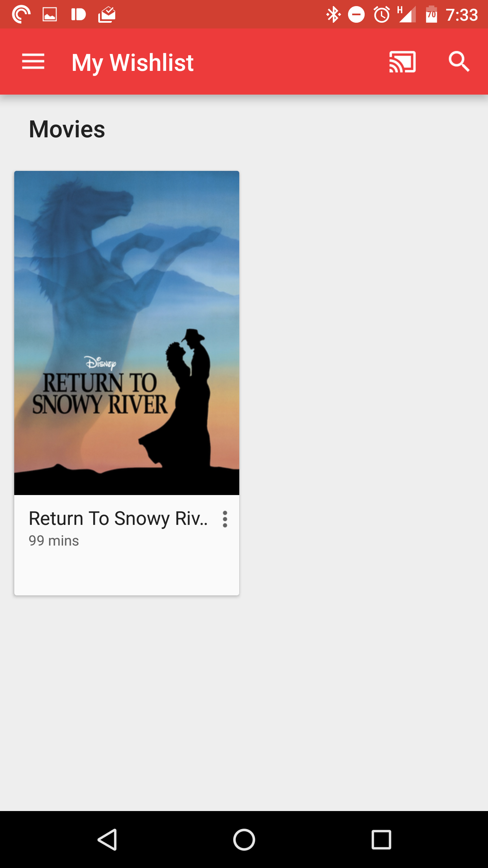Image resolution: width=488 pixels, height=868 pixels.
Task: Open the Return To Snowy River poster
Action: [127, 333]
